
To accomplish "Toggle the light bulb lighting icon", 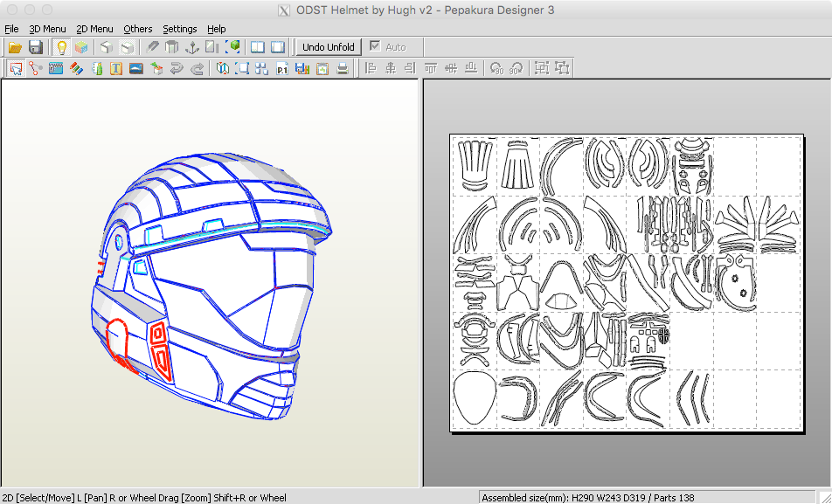I will [61, 47].
